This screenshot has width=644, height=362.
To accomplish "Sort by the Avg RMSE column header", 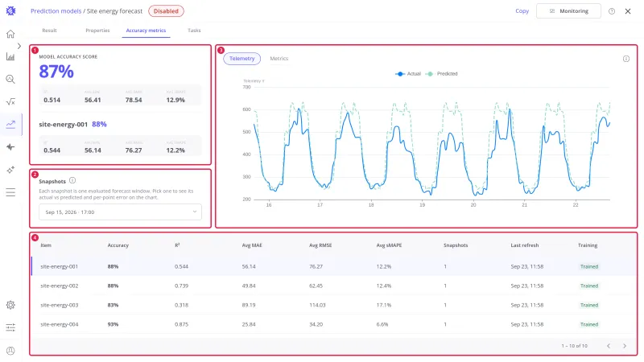I will 320,245.
